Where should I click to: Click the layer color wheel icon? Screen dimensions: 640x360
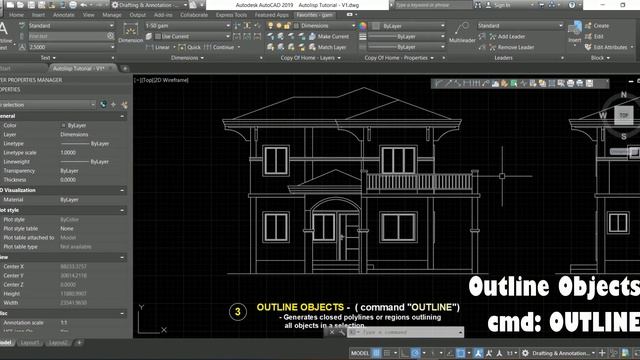362,26
